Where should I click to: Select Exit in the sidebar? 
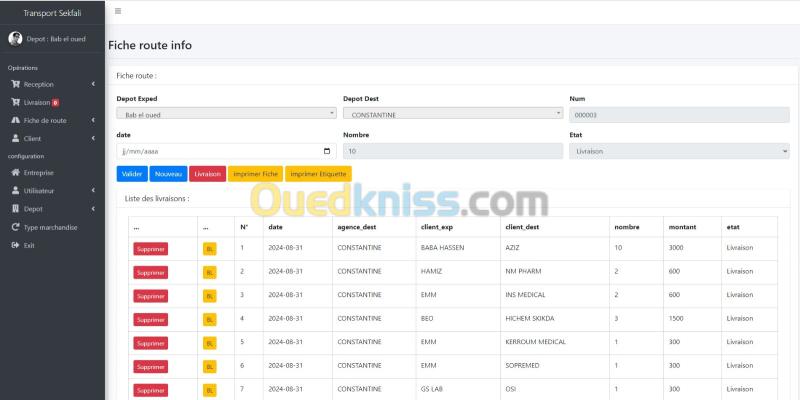click(x=52, y=245)
